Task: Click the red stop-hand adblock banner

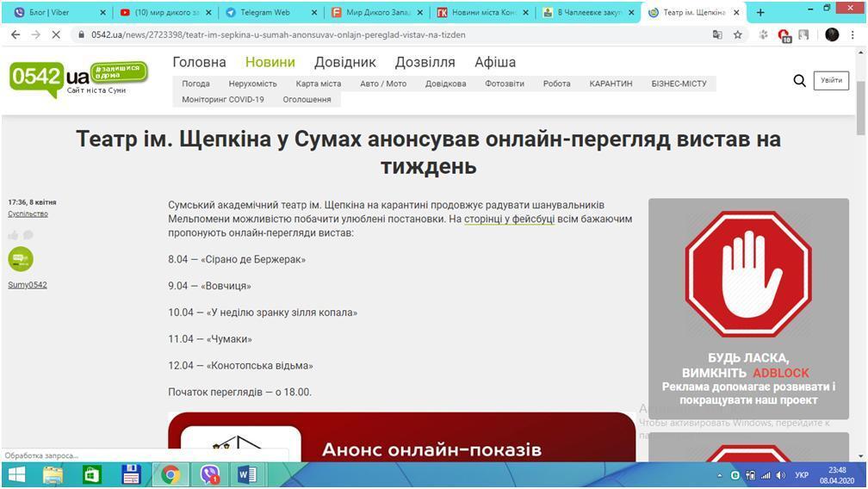Action: (748, 309)
